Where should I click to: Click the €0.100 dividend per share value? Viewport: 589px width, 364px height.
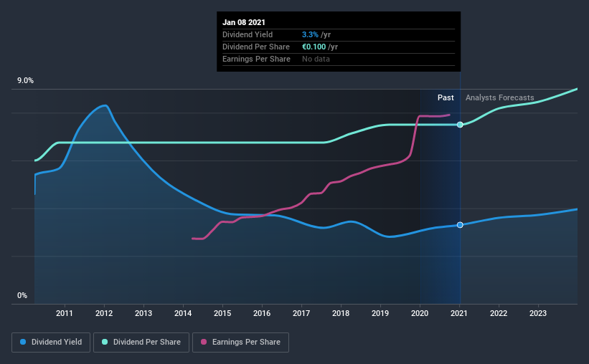[x=314, y=47]
